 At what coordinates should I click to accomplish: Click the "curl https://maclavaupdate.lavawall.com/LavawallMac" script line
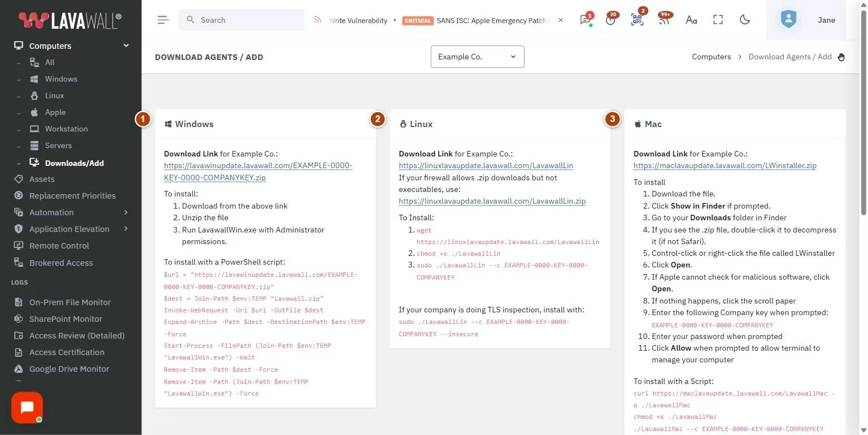(734, 399)
